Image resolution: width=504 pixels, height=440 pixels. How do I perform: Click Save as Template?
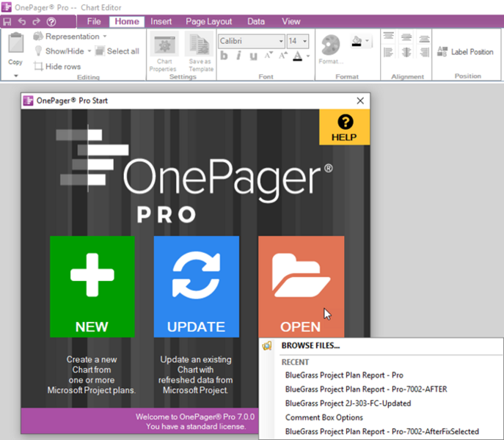200,52
